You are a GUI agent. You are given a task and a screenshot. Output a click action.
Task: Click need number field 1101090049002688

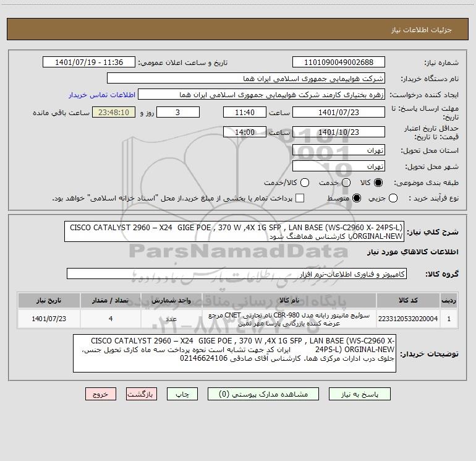pos(339,62)
